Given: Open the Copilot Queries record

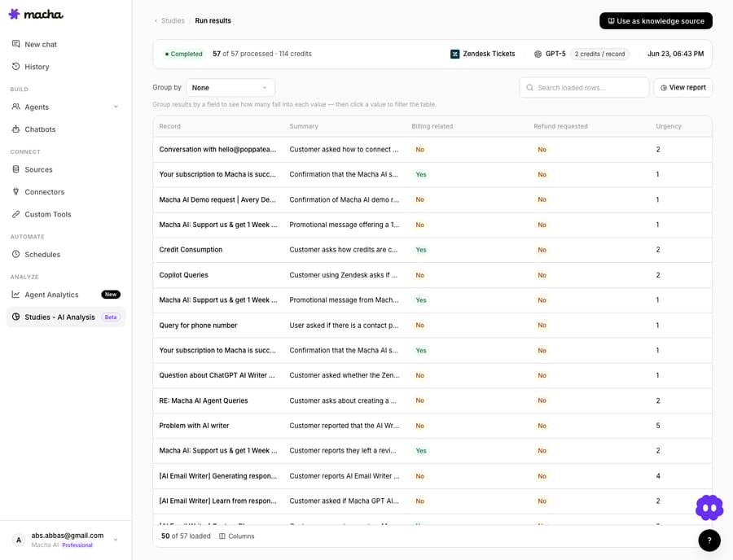Looking at the screenshot, I should click(184, 275).
